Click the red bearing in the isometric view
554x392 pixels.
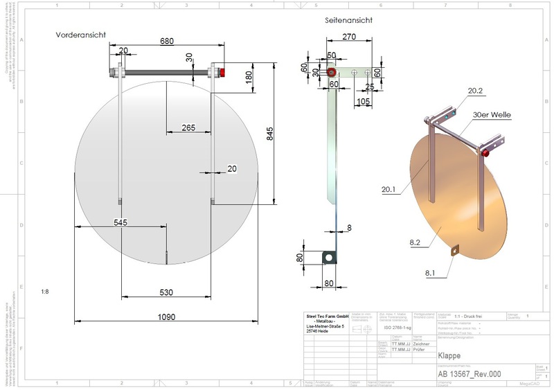485,152
